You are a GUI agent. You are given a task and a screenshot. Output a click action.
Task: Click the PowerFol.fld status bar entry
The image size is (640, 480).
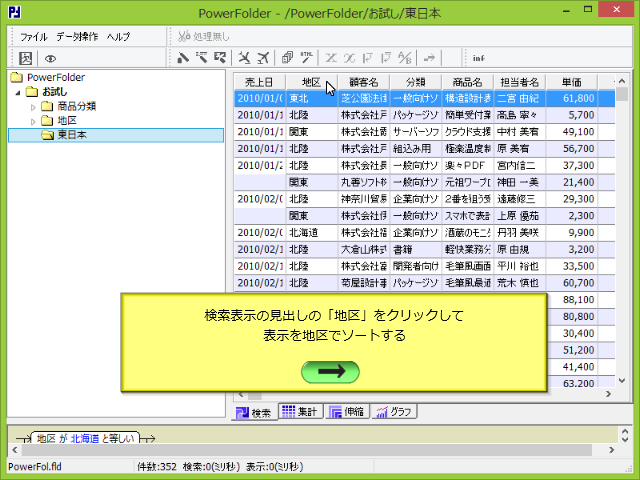[x=35, y=467]
